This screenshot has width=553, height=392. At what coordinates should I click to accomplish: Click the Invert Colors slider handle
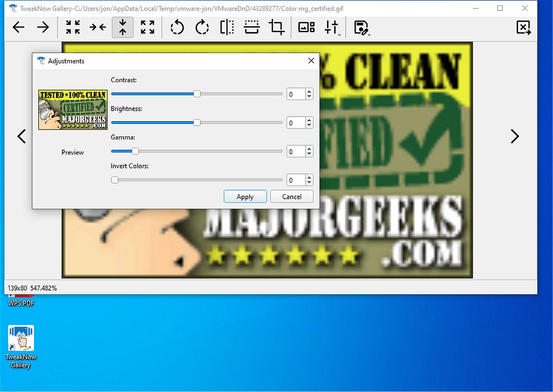115,180
